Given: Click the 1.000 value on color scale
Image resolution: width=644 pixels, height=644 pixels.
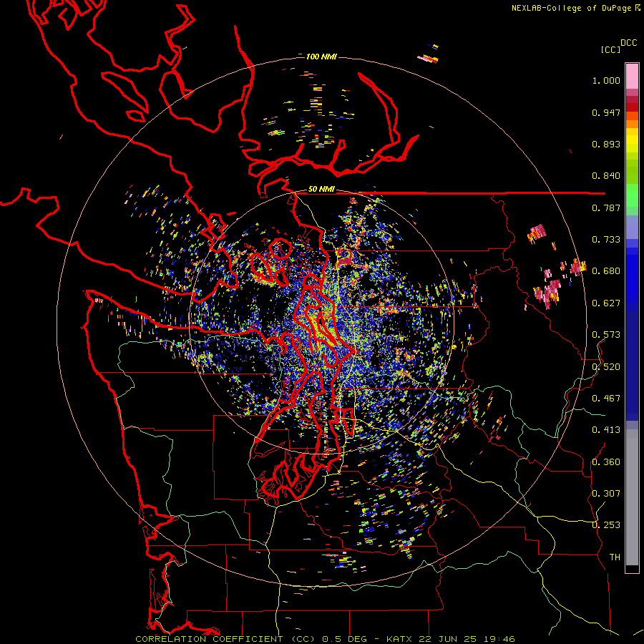Looking at the screenshot, I should [x=606, y=81].
